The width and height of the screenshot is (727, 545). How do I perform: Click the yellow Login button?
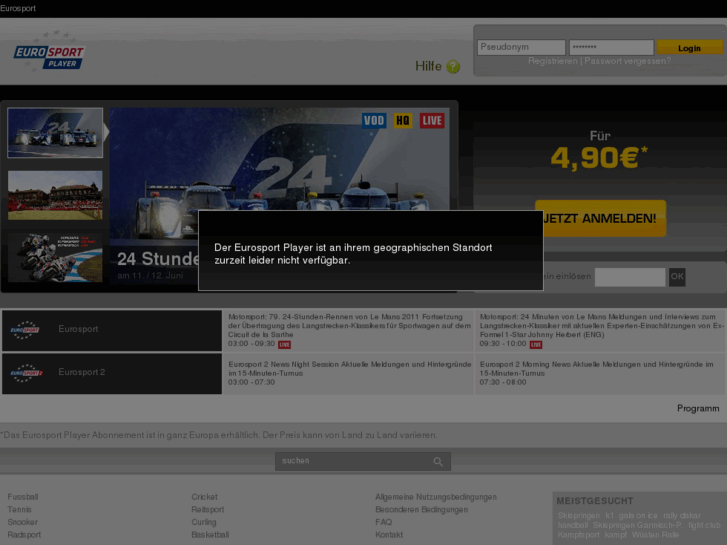tap(689, 48)
